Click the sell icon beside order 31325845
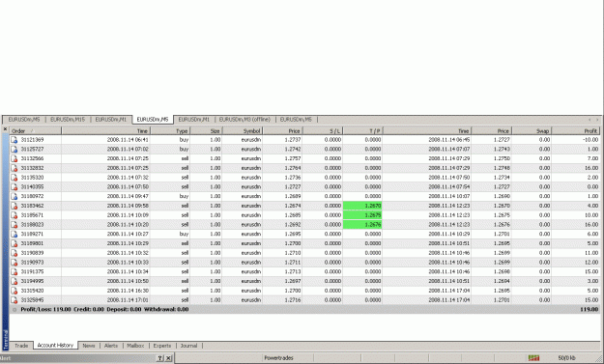604x364 pixels. click(x=14, y=299)
